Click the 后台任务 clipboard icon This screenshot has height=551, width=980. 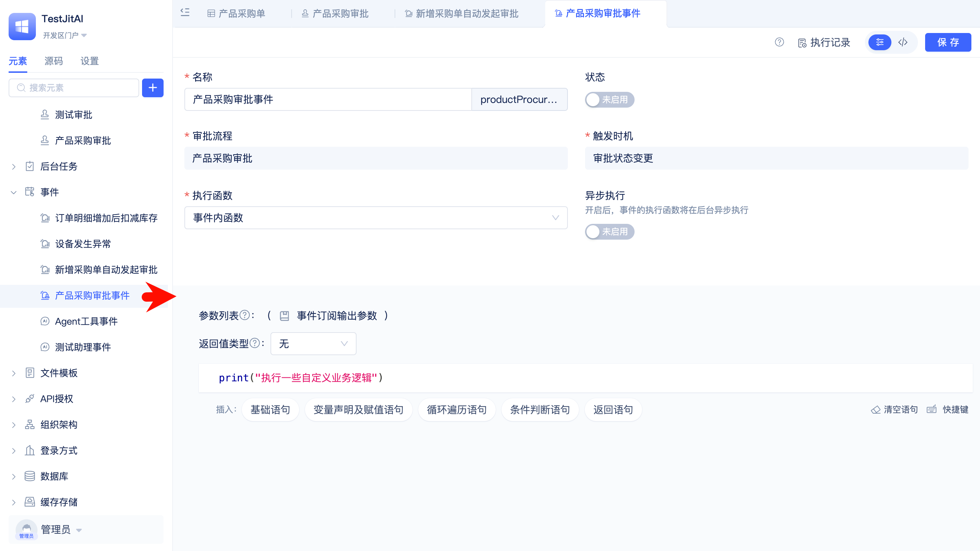click(x=30, y=166)
